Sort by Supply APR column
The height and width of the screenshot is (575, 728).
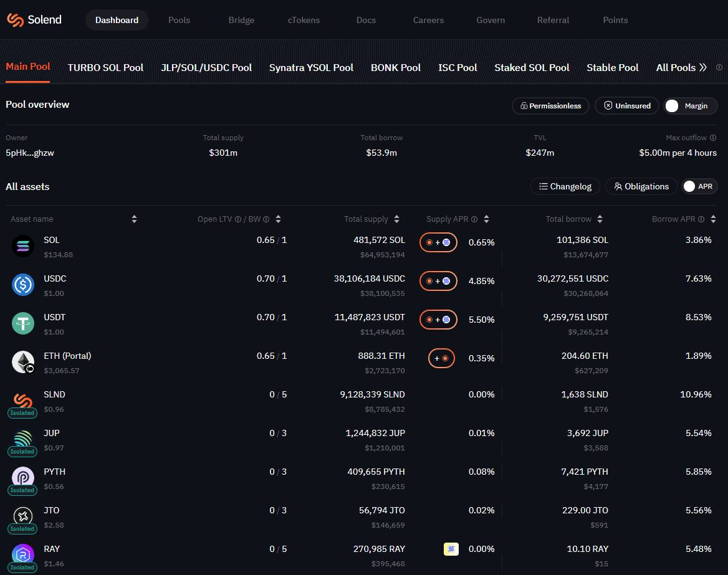pos(486,219)
